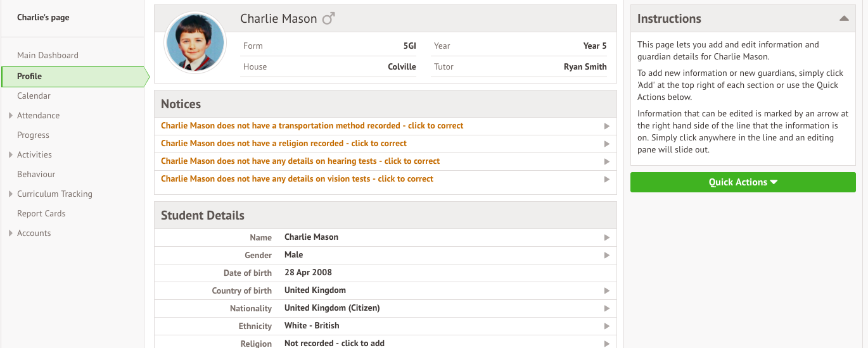Screen dimensions: 868x348
Task: Click Charlie Mason's profile photo
Action: (195, 43)
